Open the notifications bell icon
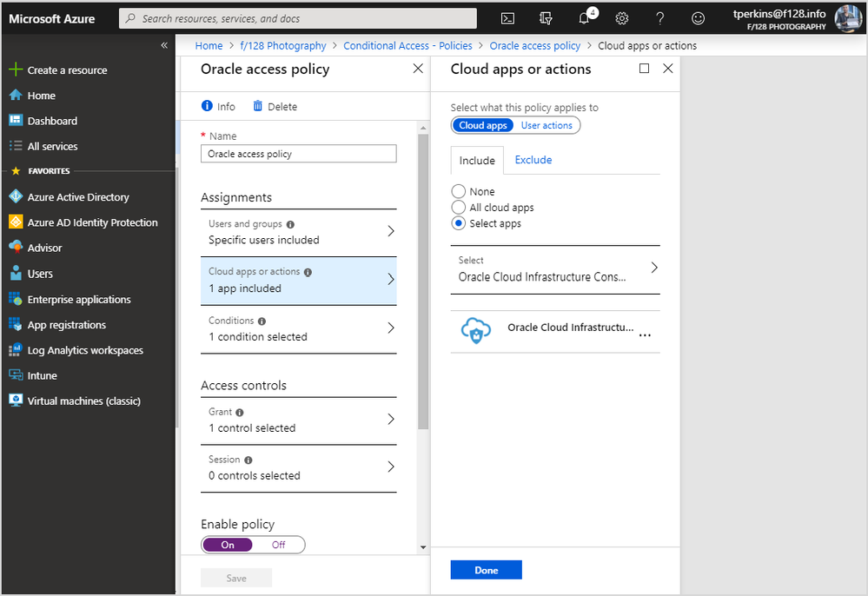 585,18
